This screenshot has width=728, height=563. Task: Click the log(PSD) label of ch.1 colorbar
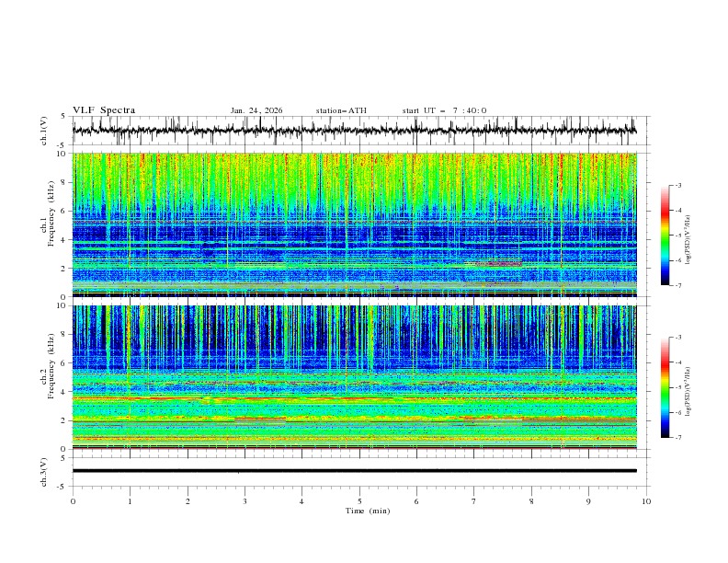[x=688, y=240]
